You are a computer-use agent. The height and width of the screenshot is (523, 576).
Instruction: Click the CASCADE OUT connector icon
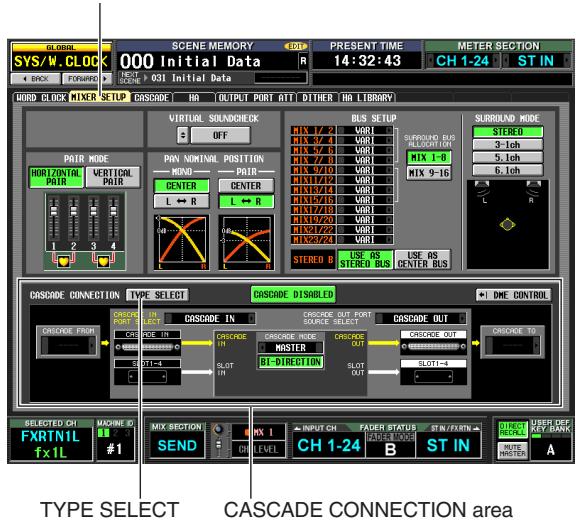[x=433, y=346]
